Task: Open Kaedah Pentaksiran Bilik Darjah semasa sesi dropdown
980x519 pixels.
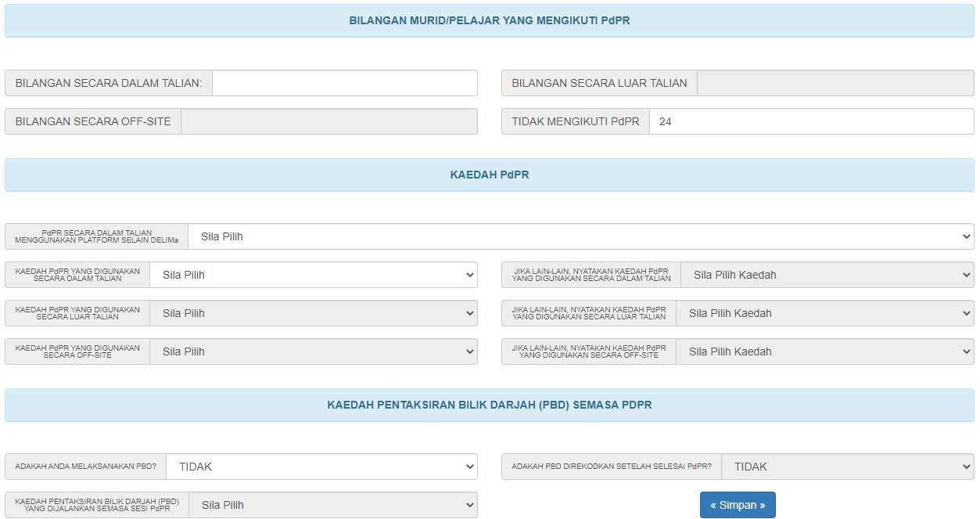Action: pyautogui.click(x=332, y=505)
